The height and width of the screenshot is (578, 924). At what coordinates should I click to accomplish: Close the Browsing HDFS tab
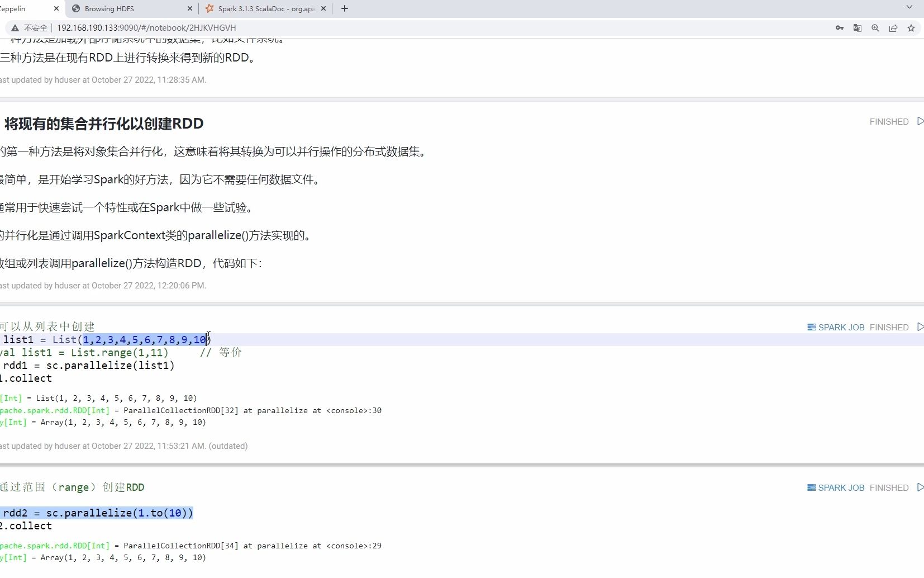(x=189, y=8)
